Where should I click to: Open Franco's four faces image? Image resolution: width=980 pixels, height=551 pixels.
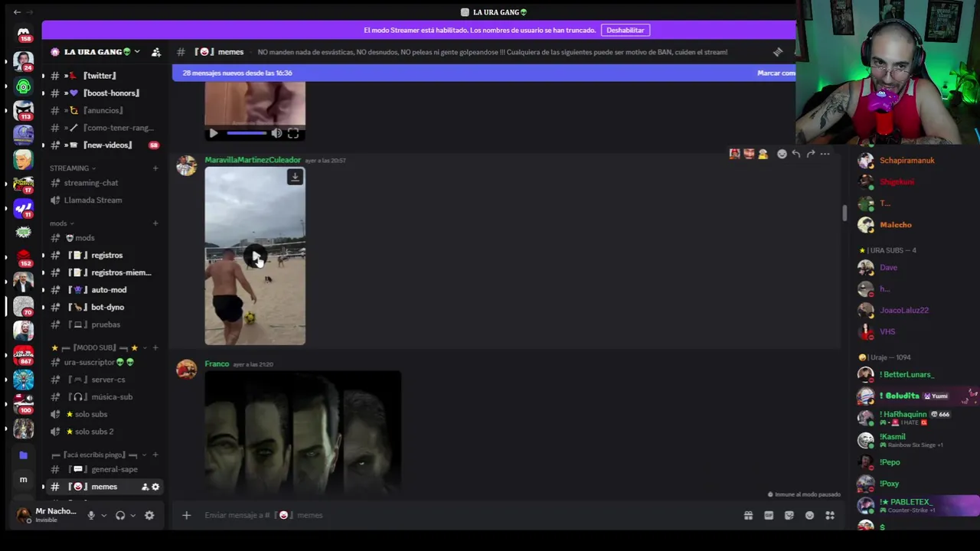click(303, 432)
